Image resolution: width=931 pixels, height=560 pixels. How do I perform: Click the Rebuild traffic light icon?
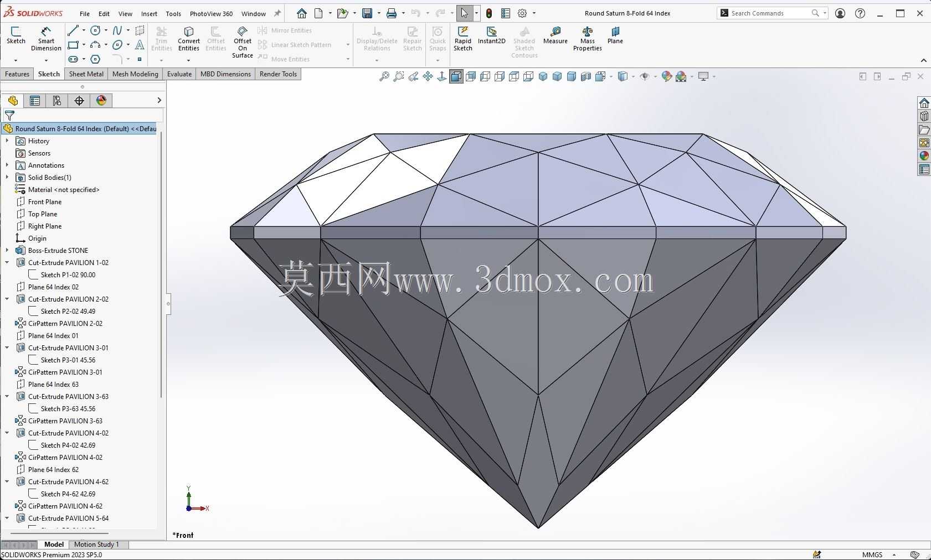(489, 13)
